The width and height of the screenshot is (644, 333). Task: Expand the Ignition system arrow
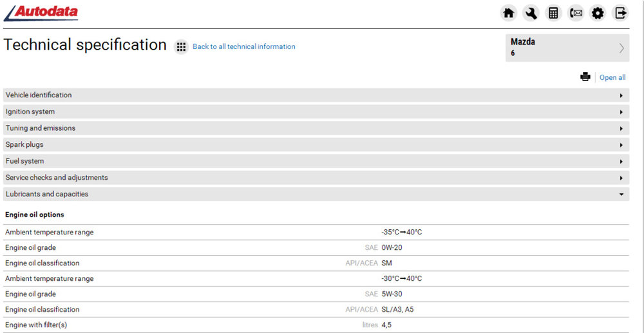(621, 112)
